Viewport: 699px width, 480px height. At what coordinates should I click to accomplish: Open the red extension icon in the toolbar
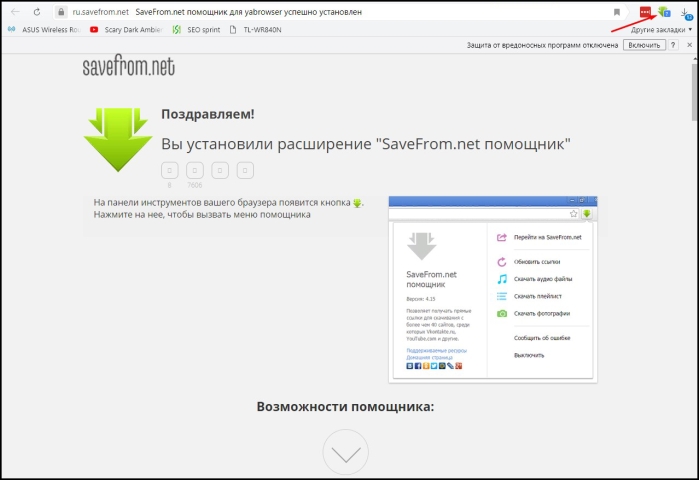click(645, 12)
